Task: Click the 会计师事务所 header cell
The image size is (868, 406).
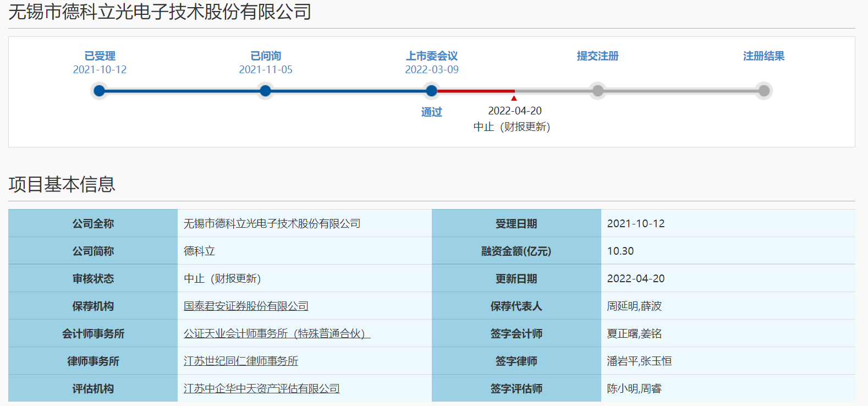Action: pos(93,333)
